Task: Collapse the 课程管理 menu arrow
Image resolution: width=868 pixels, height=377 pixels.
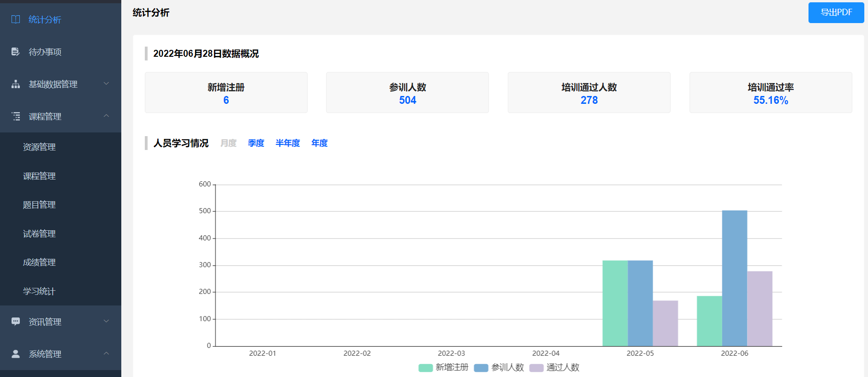Action: point(106,116)
